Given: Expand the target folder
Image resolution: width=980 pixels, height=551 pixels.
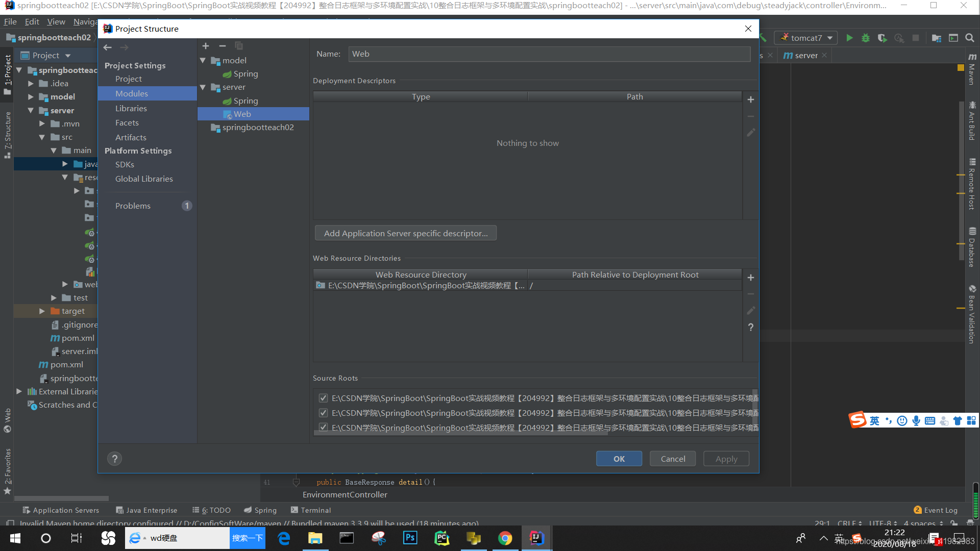Looking at the screenshot, I should click(x=42, y=311).
